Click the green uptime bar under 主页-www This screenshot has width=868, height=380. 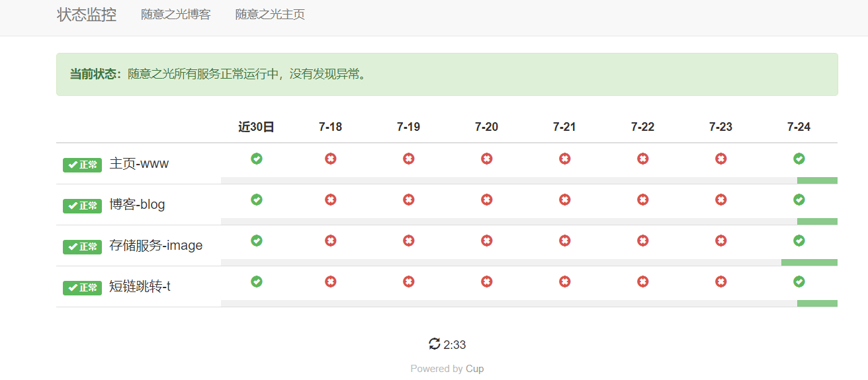click(817, 180)
